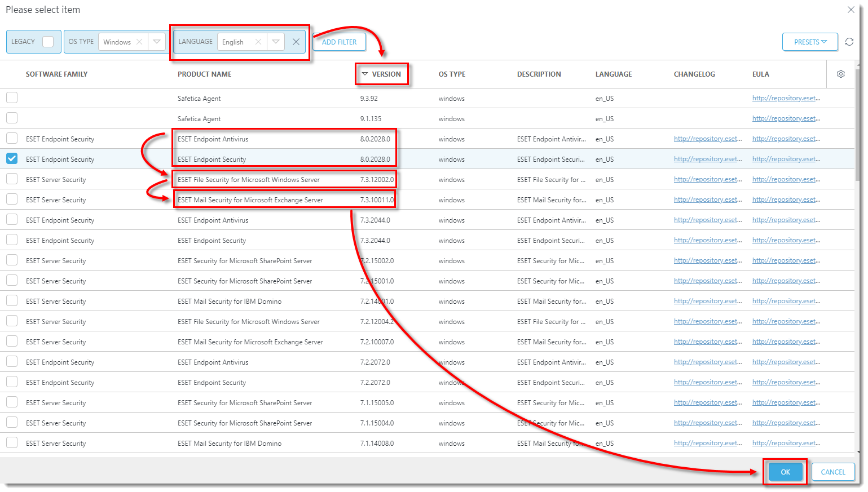The image size is (868, 492).
Task: Open the Presets dropdown
Action: (810, 42)
